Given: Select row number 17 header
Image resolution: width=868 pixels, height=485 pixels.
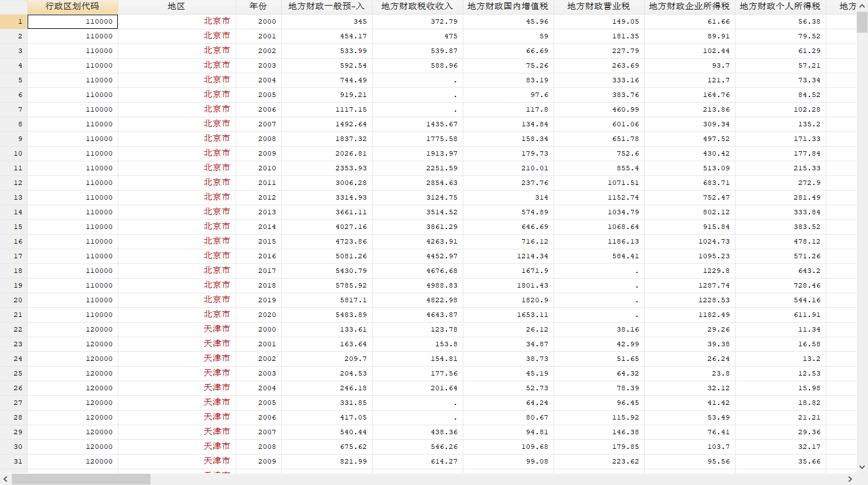Looking at the screenshot, I should [14, 256].
